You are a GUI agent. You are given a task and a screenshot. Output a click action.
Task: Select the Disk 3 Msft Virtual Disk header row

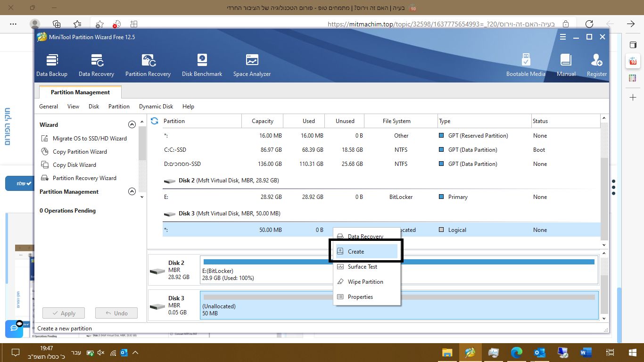(381, 214)
